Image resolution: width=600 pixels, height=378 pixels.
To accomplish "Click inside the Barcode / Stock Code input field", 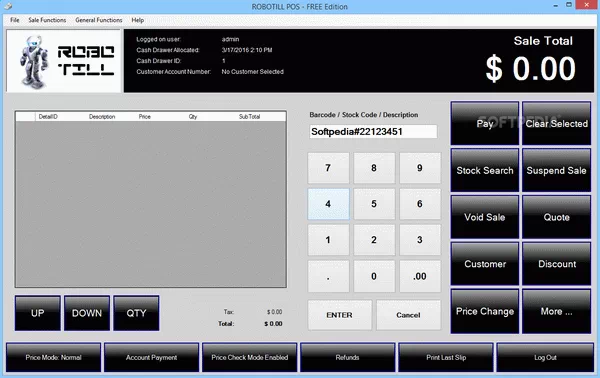I will click(x=373, y=132).
